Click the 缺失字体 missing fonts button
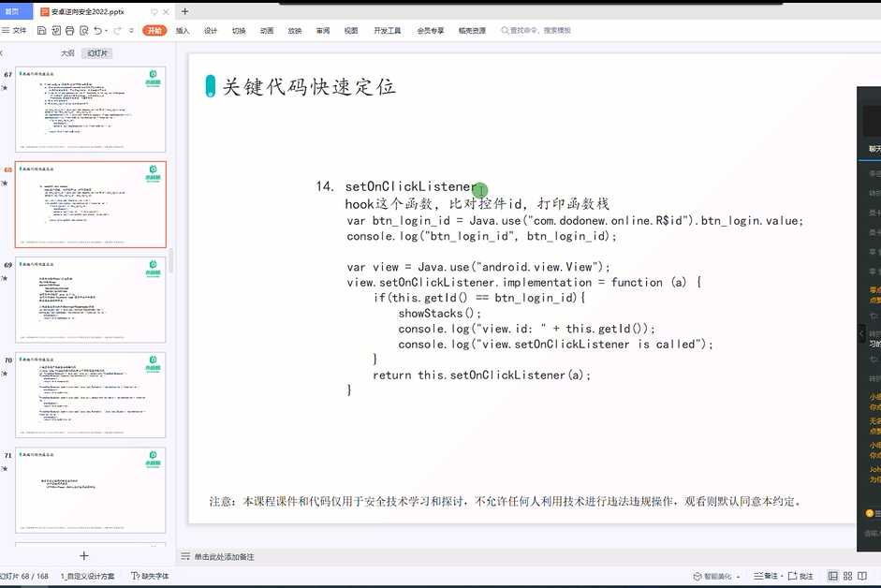881x588 pixels. point(150,576)
